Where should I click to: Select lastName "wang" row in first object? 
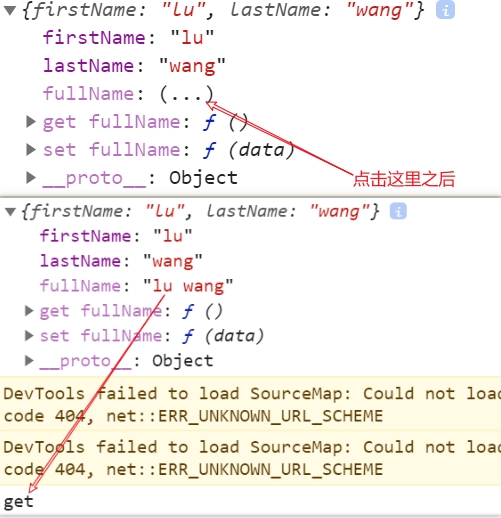tap(134, 66)
